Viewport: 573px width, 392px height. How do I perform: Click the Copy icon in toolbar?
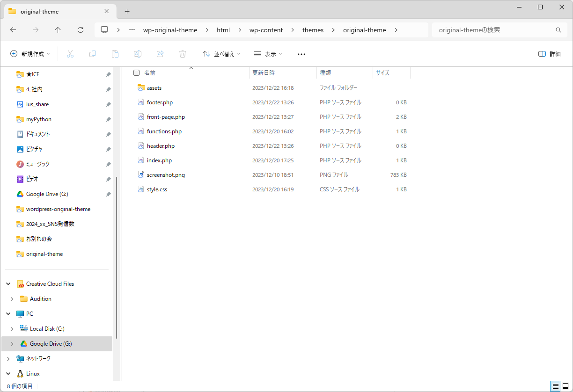93,54
